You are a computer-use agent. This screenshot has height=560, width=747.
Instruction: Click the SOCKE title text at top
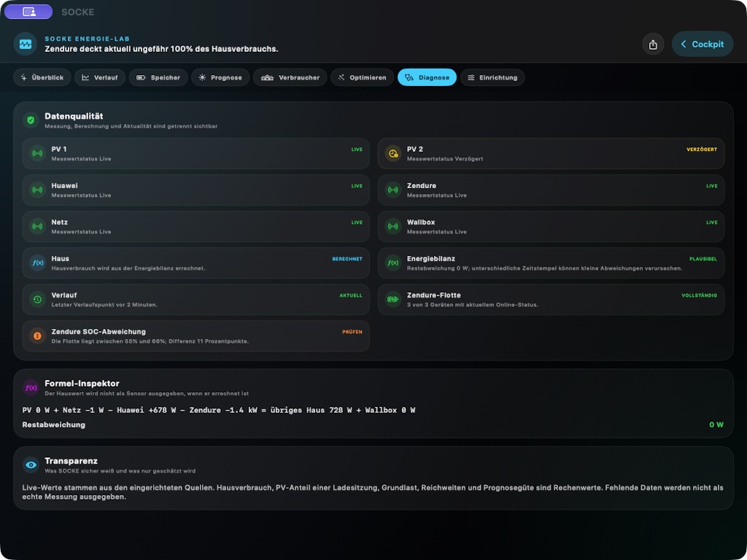77,12
